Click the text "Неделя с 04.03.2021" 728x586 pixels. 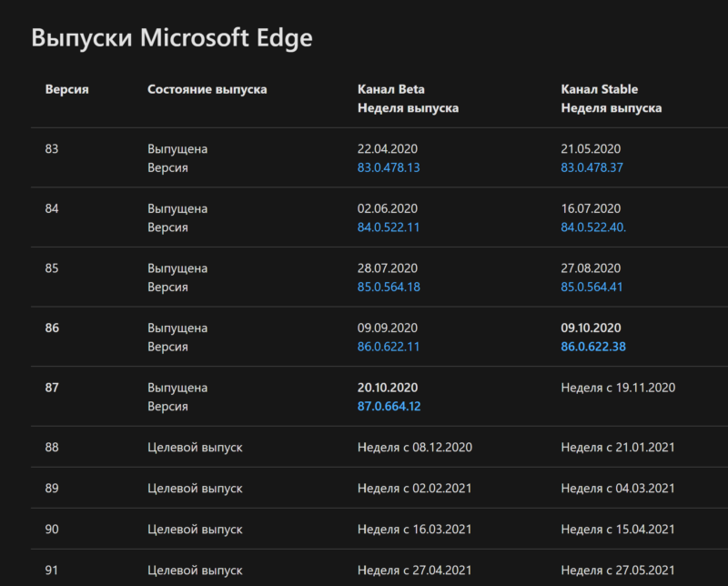coord(618,489)
